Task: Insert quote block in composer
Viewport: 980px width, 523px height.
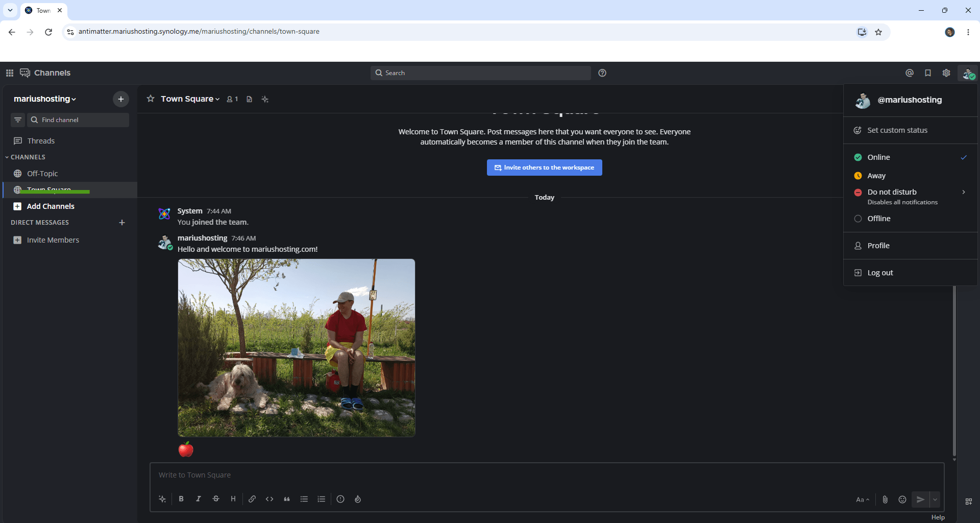Action: (287, 499)
